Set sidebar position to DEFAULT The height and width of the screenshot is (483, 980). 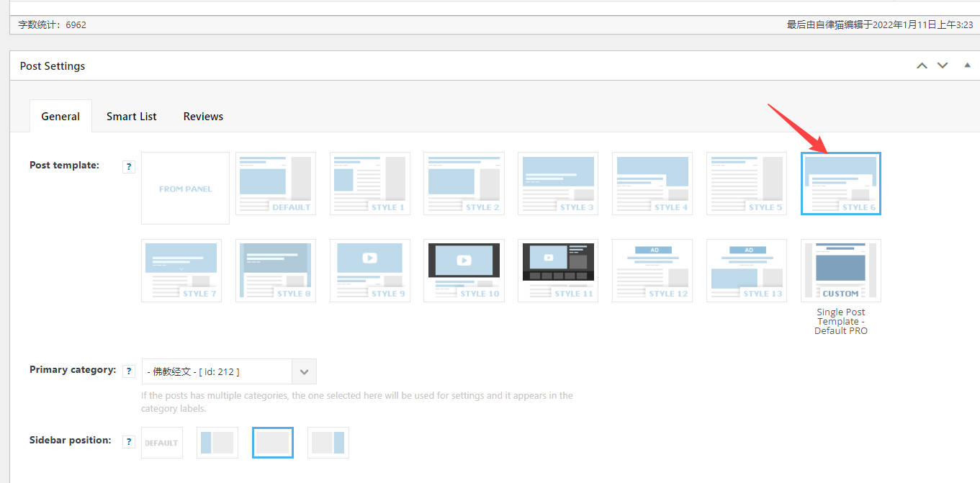pos(162,443)
